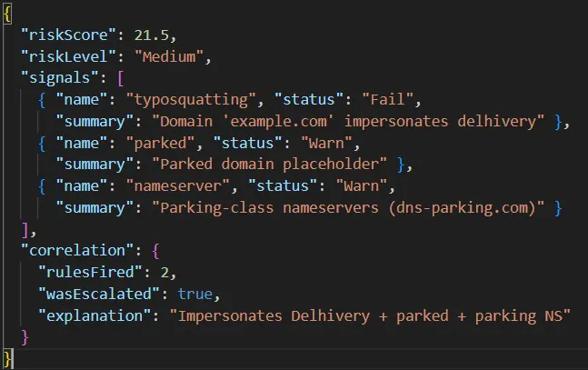588x370 pixels.
Task: Click the rulesFired value 2
Action: (164, 273)
